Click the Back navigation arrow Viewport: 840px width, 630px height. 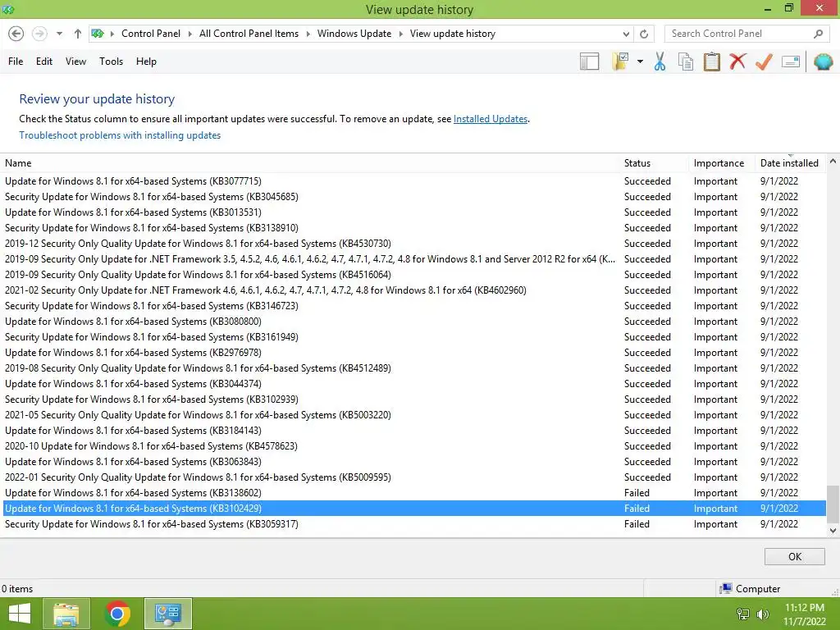coord(16,34)
